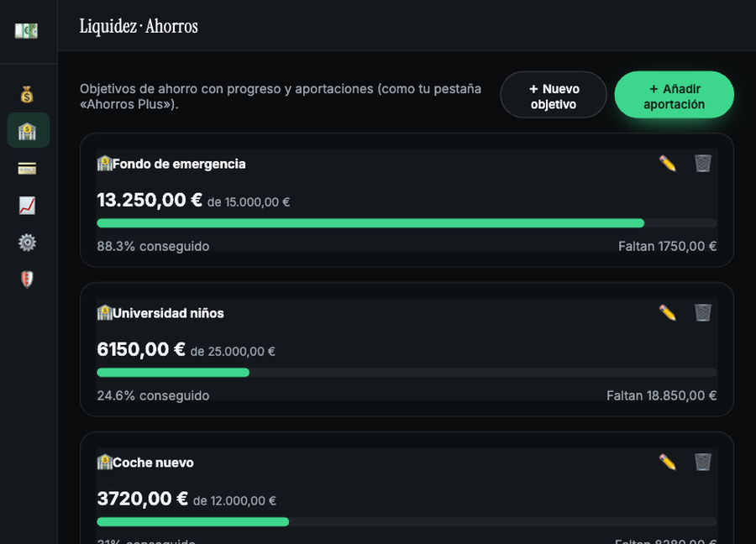Click the Universidad niños progress bar
Screen dimensions: 756x544
[407, 373]
